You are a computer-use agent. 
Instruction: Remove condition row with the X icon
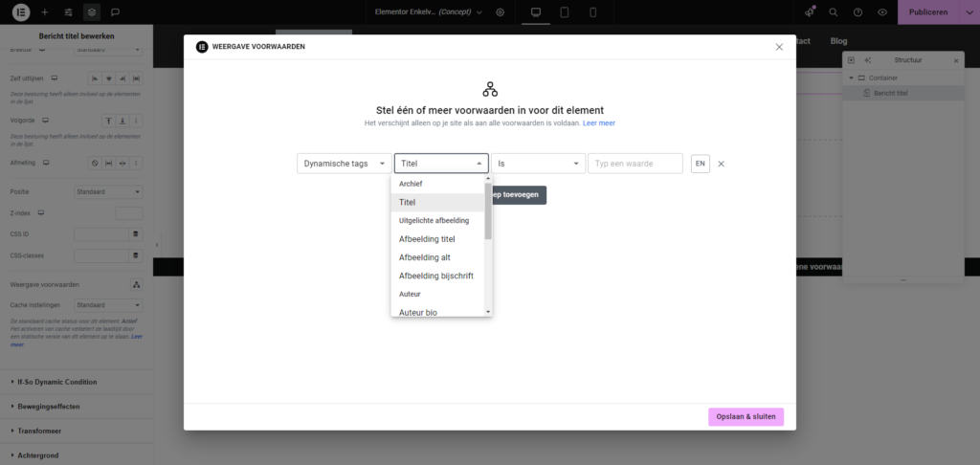(x=721, y=164)
